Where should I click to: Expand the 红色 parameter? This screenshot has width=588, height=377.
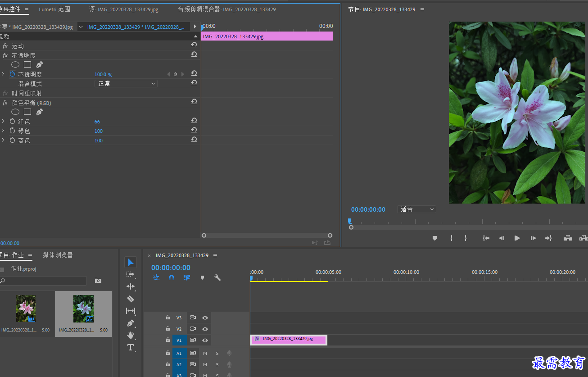[x=3, y=121]
